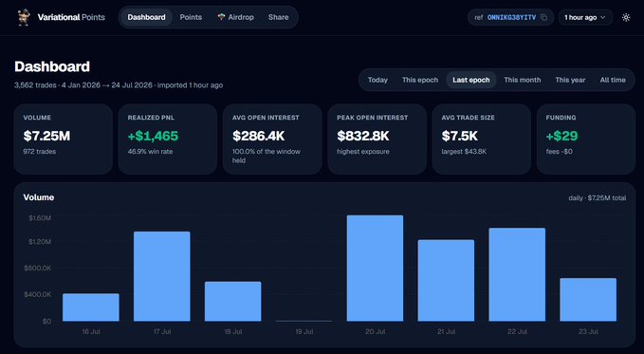Click the Avg Open Interest $286.4K value
The image size is (644, 354).
(x=258, y=136)
